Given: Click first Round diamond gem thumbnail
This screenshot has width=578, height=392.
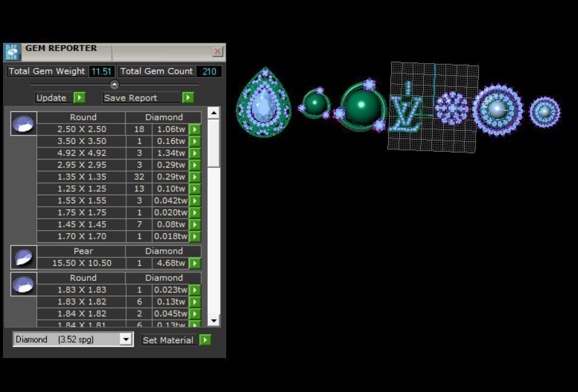Looking at the screenshot, I should pyautogui.click(x=24, y=123).
